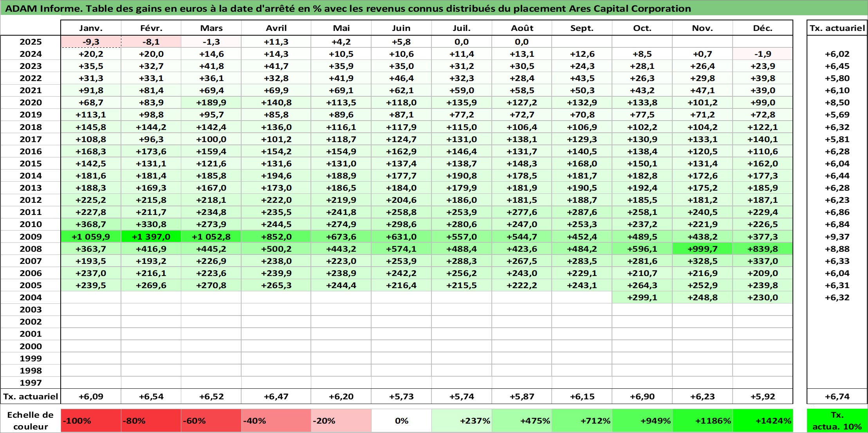Select the +368,7 cell in January 2010

pos(91,224)
